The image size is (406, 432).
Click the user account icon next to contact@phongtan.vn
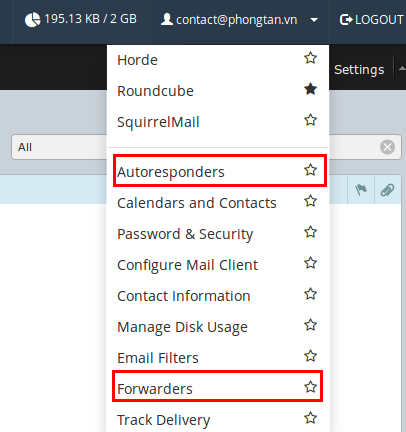pyautogui.click(x=167, y=19)
